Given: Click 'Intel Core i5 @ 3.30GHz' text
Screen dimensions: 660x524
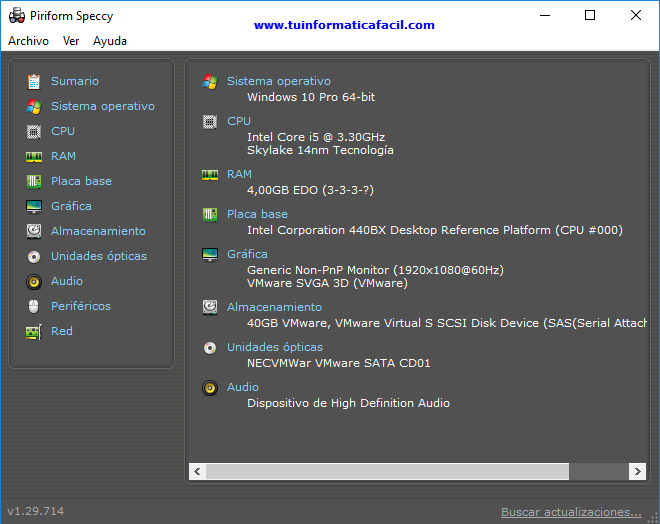Looking at the screenshot, I should pos(316,137).
